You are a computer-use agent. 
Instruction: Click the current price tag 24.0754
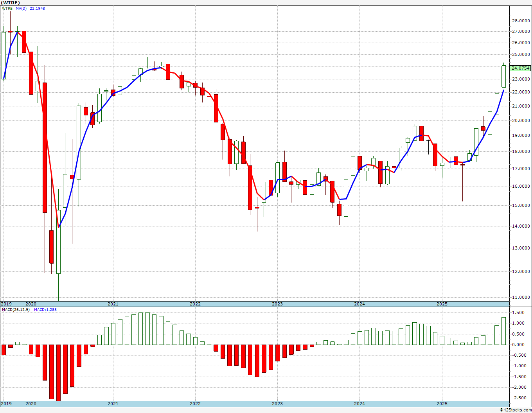521,68
